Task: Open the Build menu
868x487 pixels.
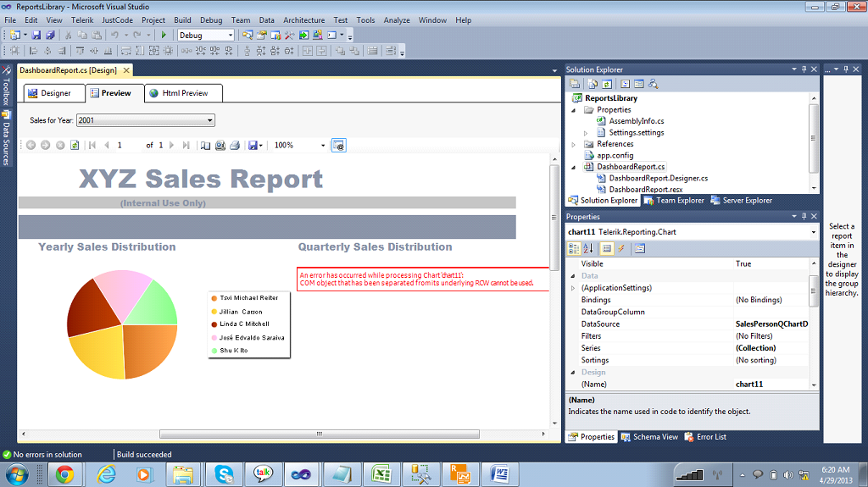Action: [x=182, y=20]
